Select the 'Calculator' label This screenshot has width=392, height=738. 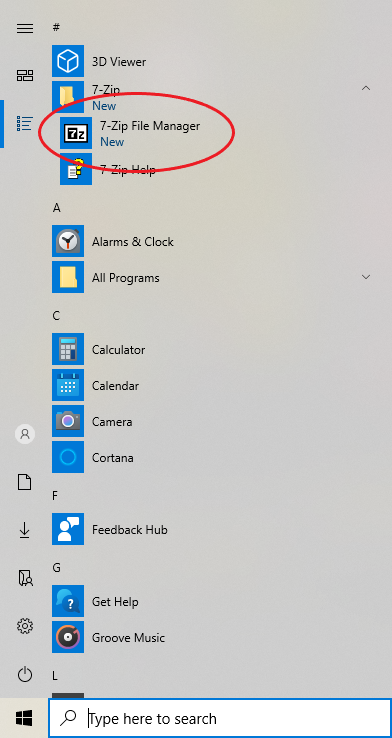coord(119,350)
